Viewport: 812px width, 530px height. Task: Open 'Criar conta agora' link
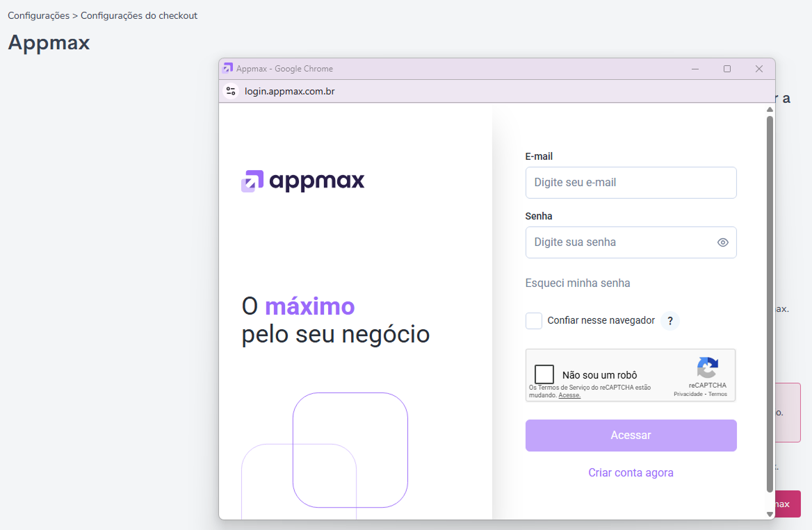[x=631, y=472]
